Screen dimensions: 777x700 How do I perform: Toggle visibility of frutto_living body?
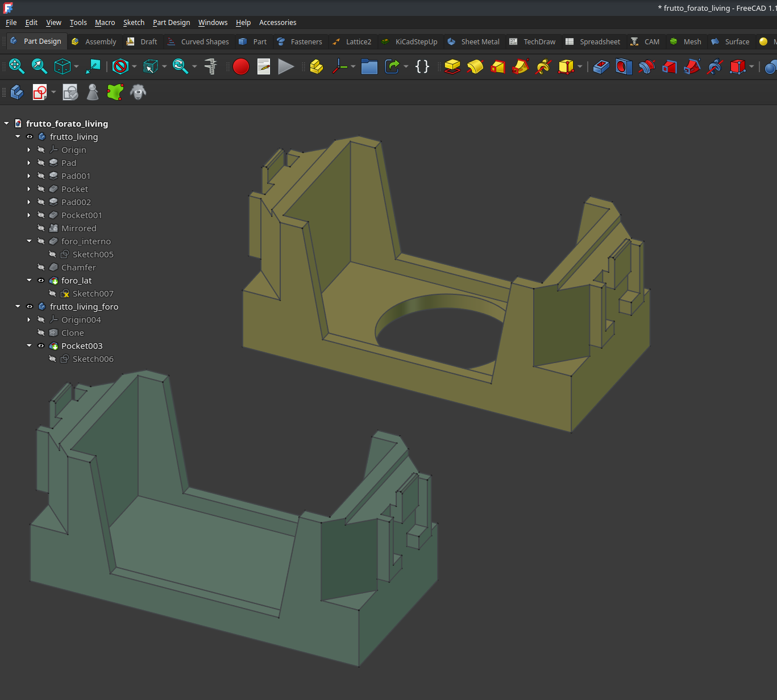point(30,137)
